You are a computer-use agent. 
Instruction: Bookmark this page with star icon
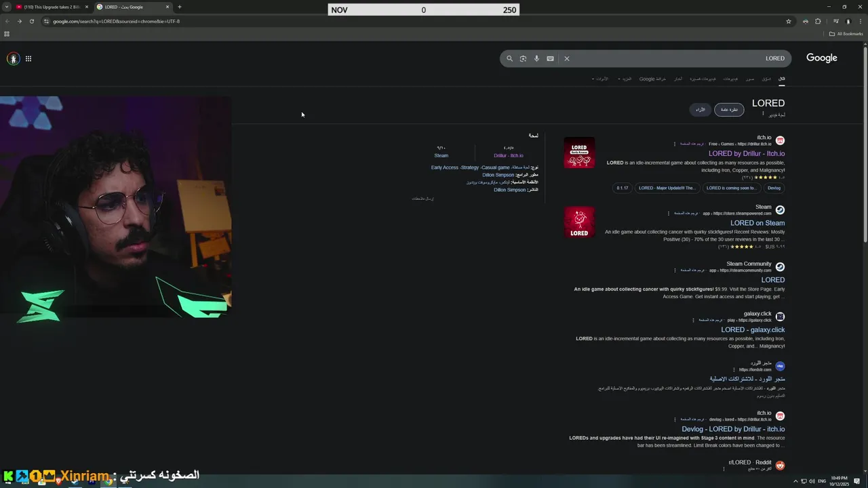click(788, 21)
